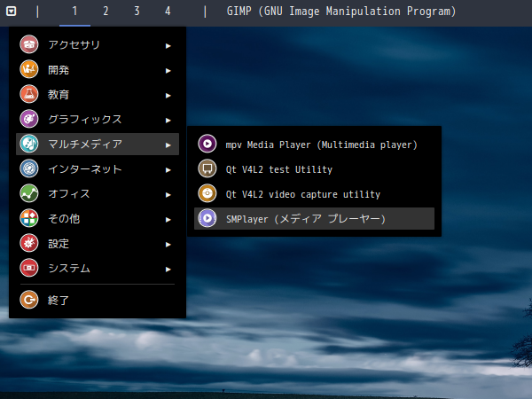Click the 設定 gear icon
Screen dimensions: 532x399
(29, 243)
